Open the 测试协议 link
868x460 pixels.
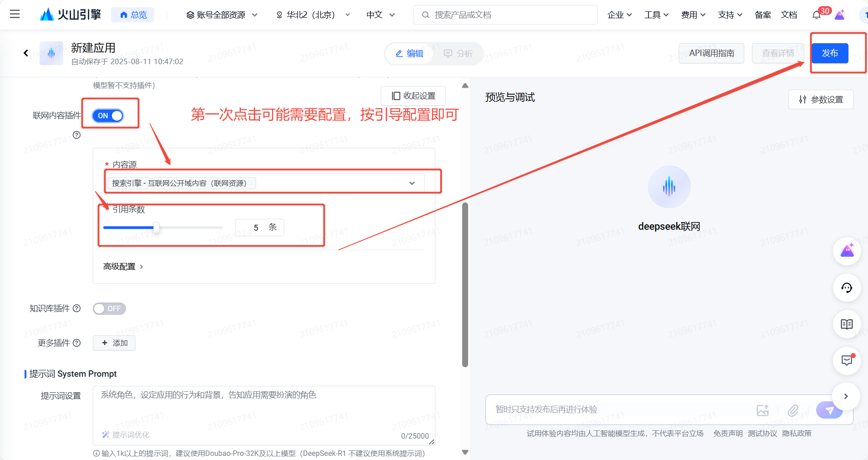(x=762, y=434)
